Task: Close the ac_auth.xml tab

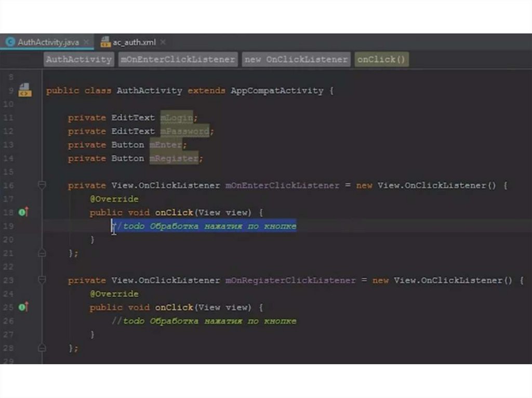Action: tap(163, 42)
